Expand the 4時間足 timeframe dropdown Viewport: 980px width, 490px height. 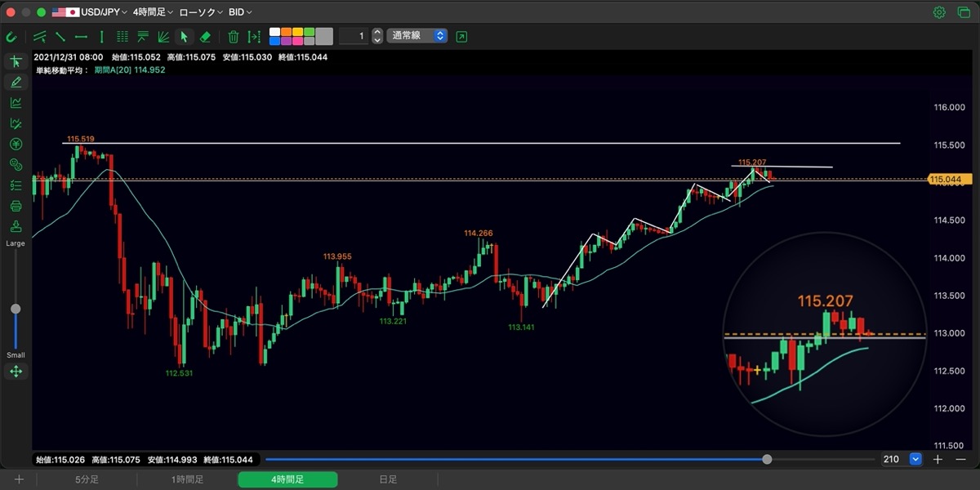click(x=154, y=12)
